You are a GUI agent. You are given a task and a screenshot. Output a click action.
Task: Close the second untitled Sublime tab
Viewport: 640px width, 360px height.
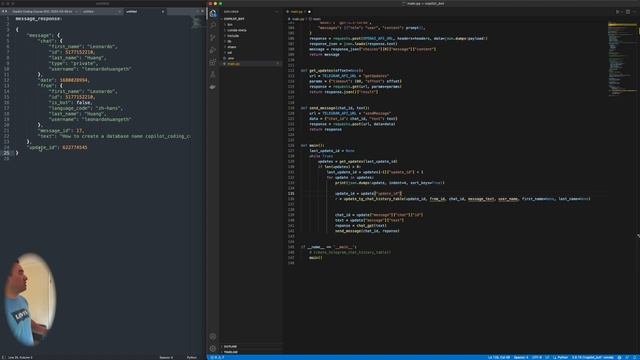click(x=120, y=11)
